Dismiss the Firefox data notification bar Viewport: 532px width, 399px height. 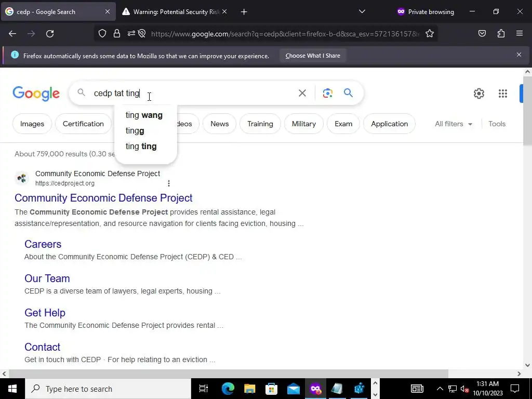(519, 55)
